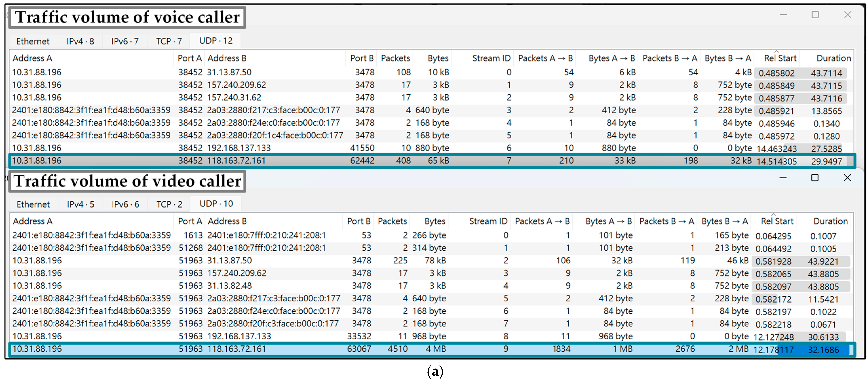Sort voice table by Packets column header
The height and width of the screenshot is (380, 868).
(395, 58)
